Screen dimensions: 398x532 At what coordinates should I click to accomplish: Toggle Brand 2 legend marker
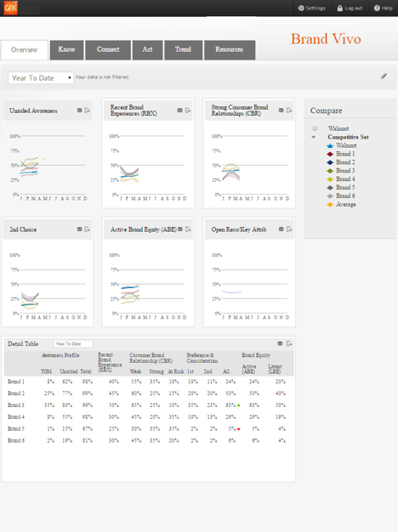[330, 162]
